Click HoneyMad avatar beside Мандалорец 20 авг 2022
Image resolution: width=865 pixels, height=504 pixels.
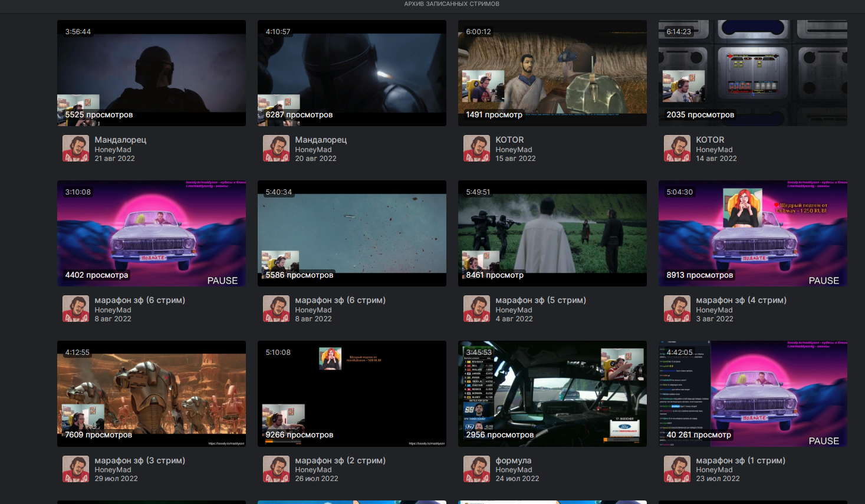coord(276,149)
